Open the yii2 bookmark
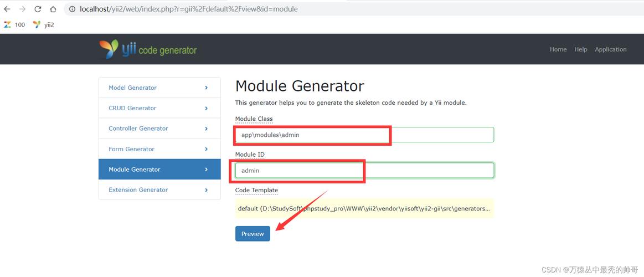Image resolution: width=644 pixels, height=277 pixels. point(44,25)
